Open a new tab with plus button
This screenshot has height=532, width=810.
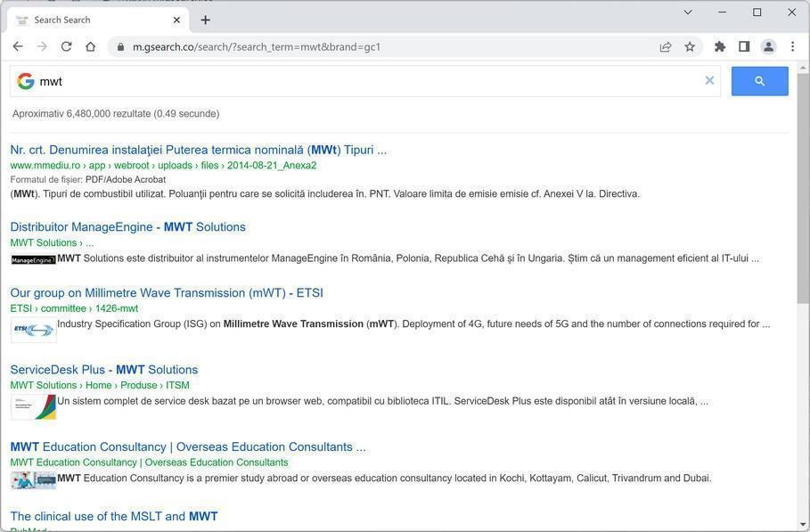[x=206, y=20]
